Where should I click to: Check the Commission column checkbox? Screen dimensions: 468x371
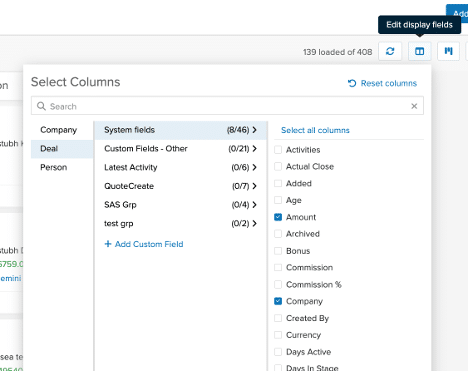[x=278, y=267]
